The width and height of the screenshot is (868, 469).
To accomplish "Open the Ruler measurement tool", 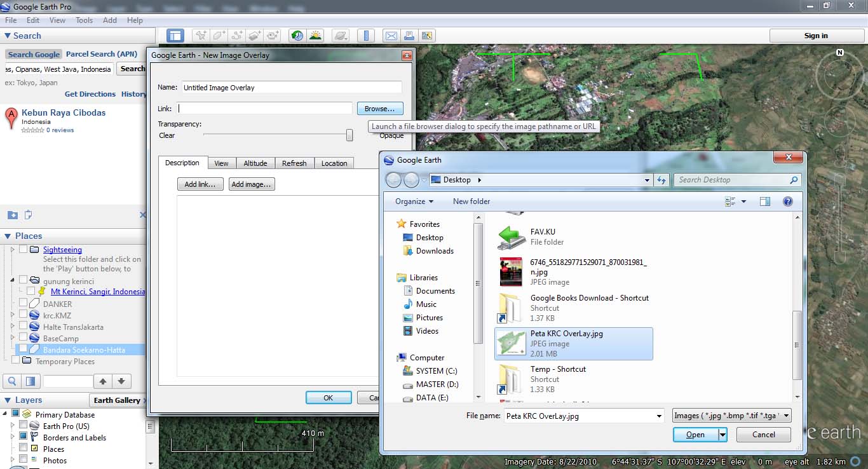I will coord(366,36).
